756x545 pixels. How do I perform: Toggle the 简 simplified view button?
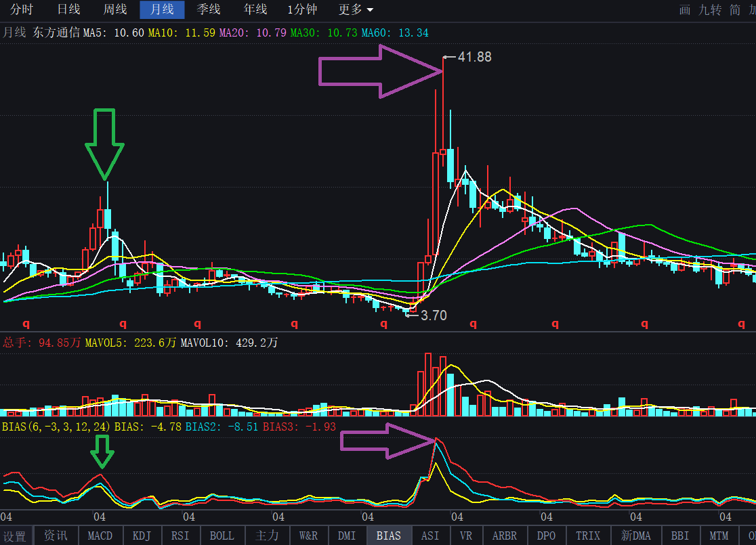click(735, 9)
